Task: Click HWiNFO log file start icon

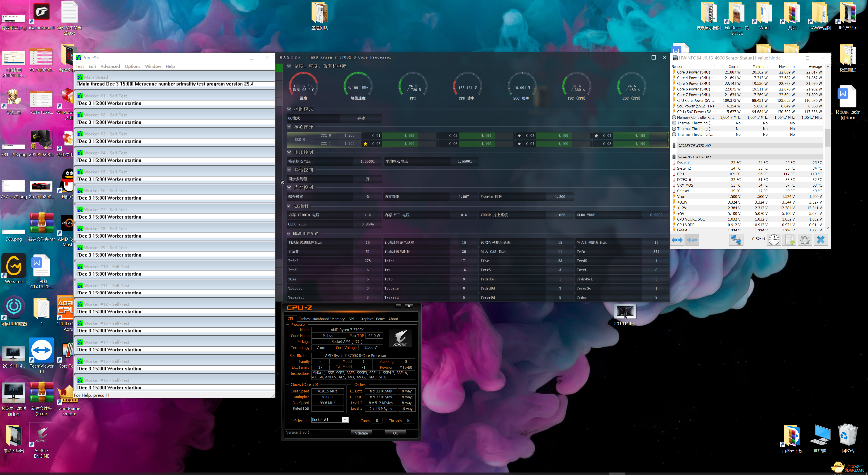Action: click(790, 240)
